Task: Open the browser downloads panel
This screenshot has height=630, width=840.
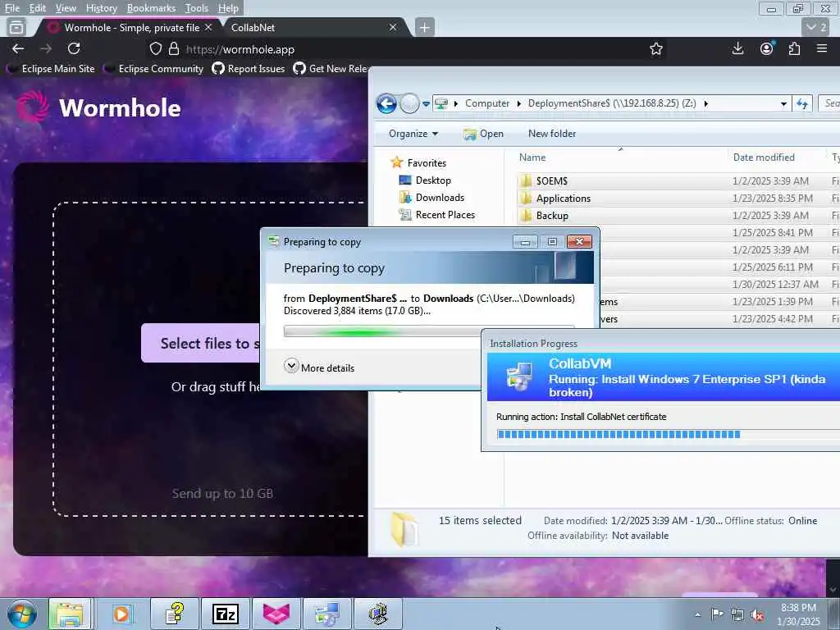Action: (x=737, y=48)
